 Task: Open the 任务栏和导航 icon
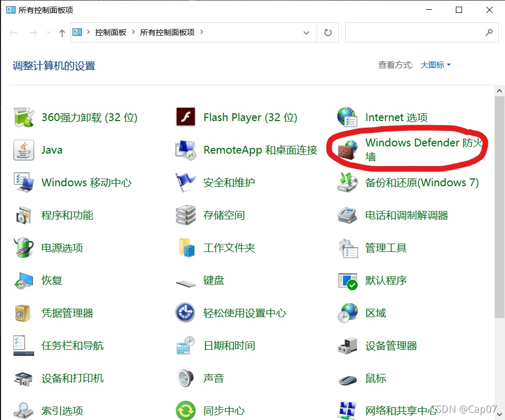click(24, 346)
